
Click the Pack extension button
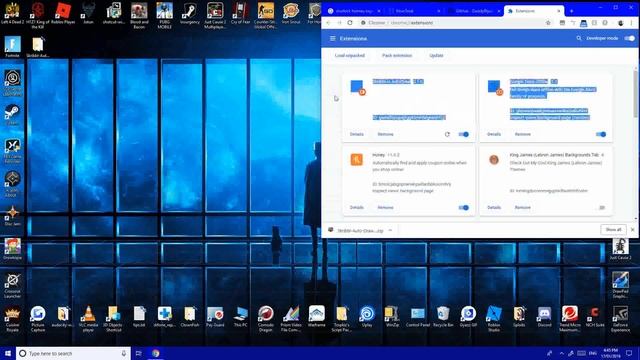pyautogui.click(x=397, y=56)
